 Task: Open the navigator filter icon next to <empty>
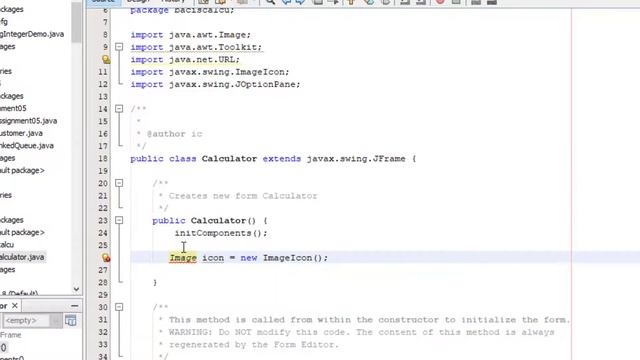click(x=71, y=320)
